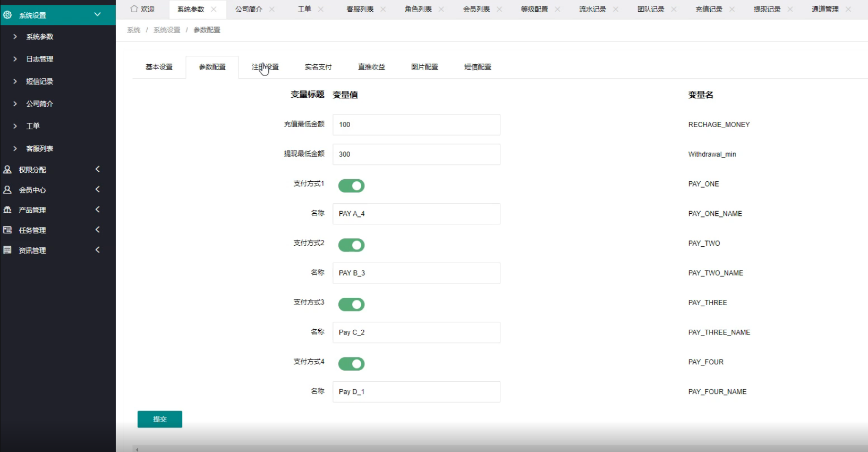Expand the 产品管理 menu arrow
This screenshot has height=452, width=868.
98,210
